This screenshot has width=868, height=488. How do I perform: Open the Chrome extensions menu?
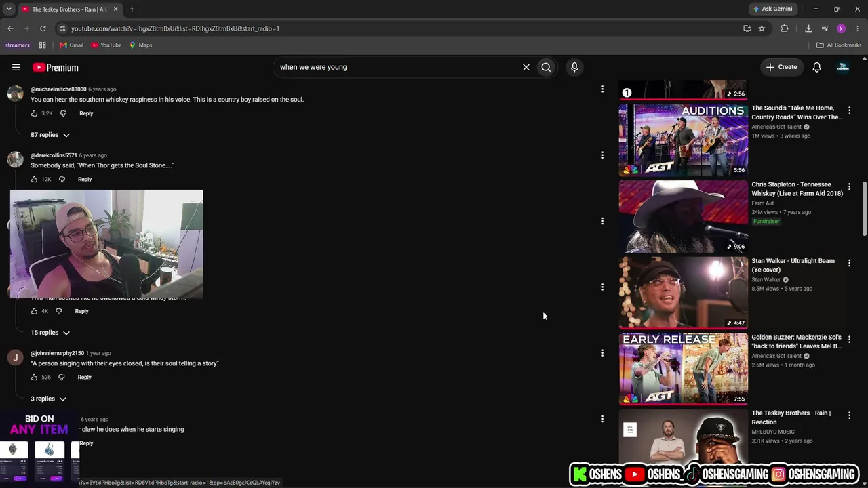785,28
